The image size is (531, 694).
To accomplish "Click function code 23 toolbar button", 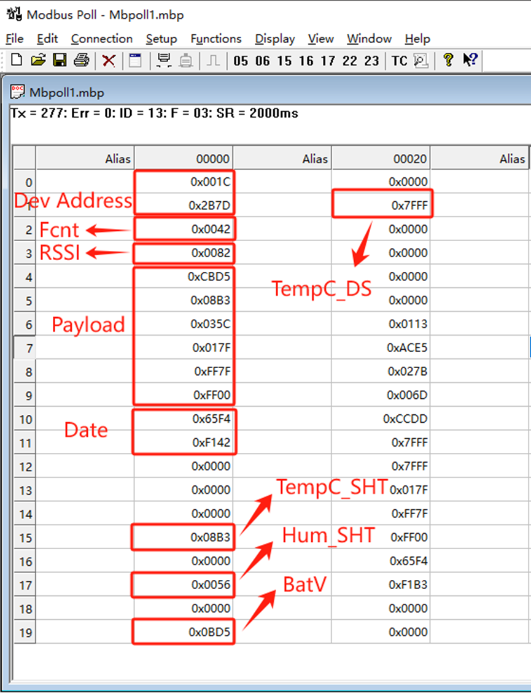I will click(372, 61).
